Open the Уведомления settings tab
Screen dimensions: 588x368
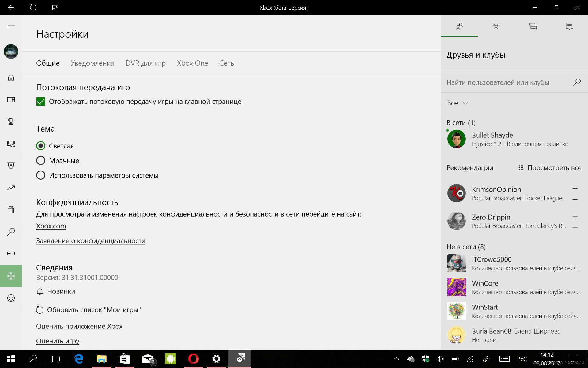[92, 63]
